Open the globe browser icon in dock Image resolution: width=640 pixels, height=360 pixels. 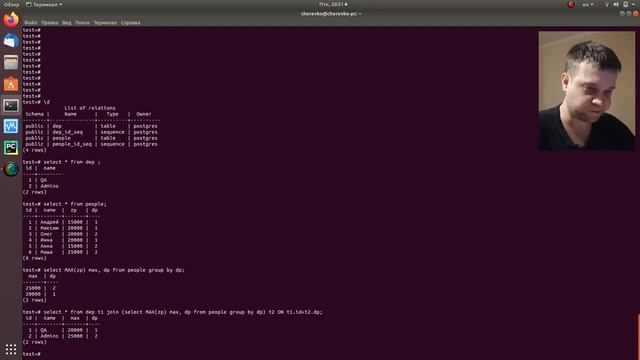(x=11, y=169)
